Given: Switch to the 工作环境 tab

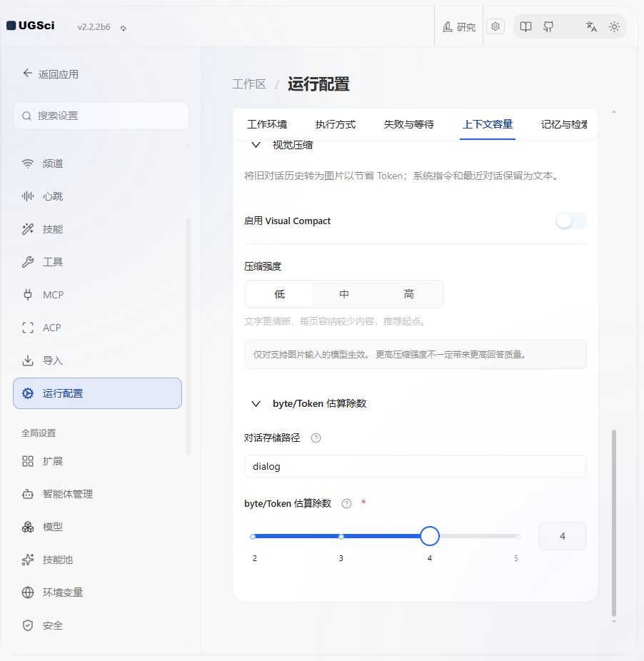Looking at the screenshot, I should click(267, 124).
